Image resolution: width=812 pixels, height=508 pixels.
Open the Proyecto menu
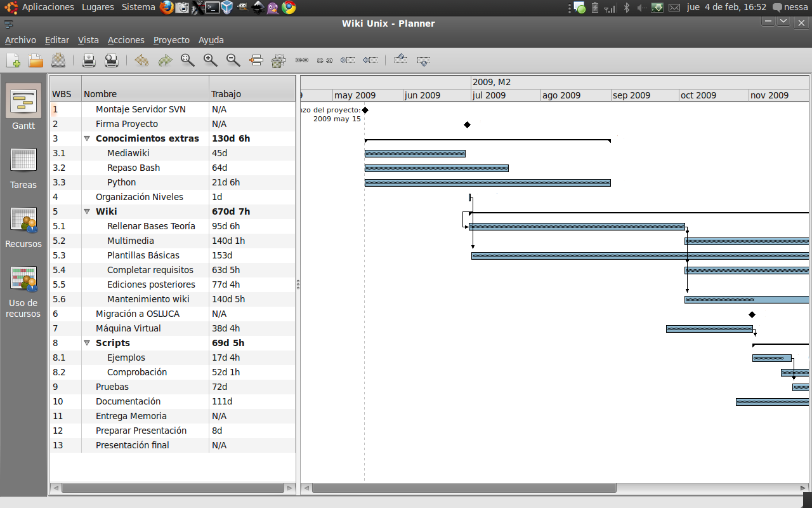[171, 39]
